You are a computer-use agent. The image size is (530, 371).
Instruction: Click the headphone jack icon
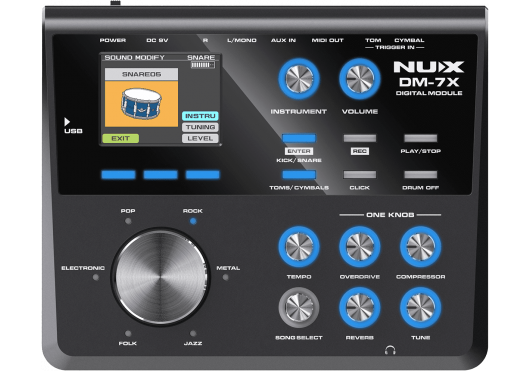pos(390,350)
